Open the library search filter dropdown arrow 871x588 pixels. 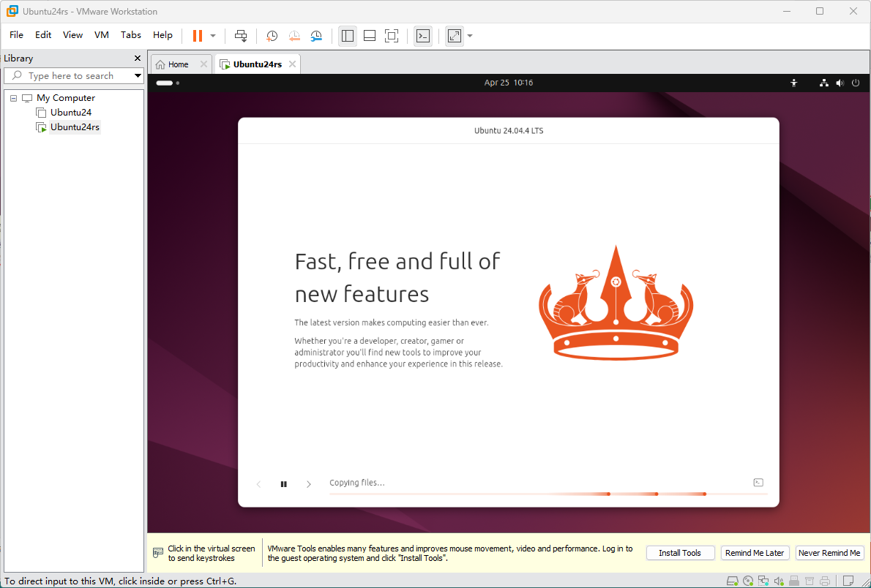pos(138,75)
